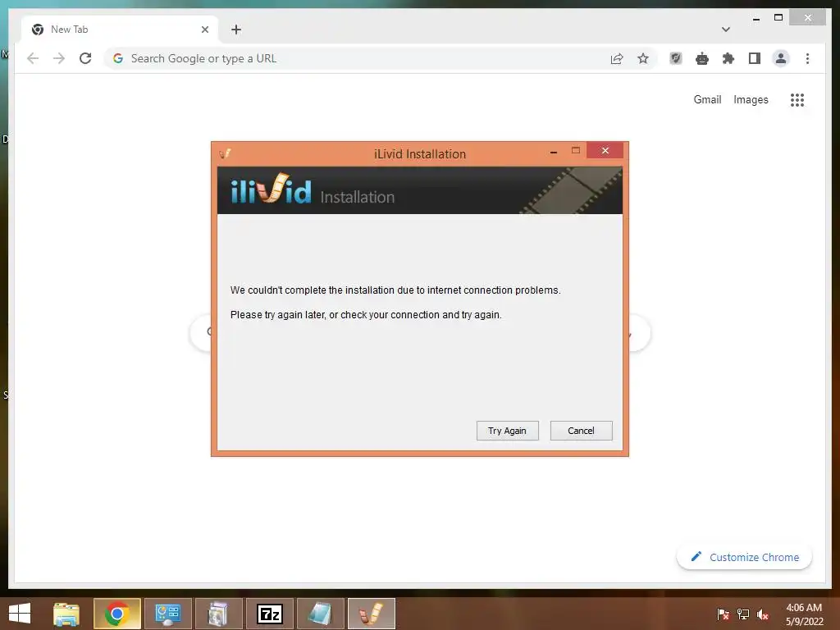
Task: Open the network status tray icon
Action: 743,614
